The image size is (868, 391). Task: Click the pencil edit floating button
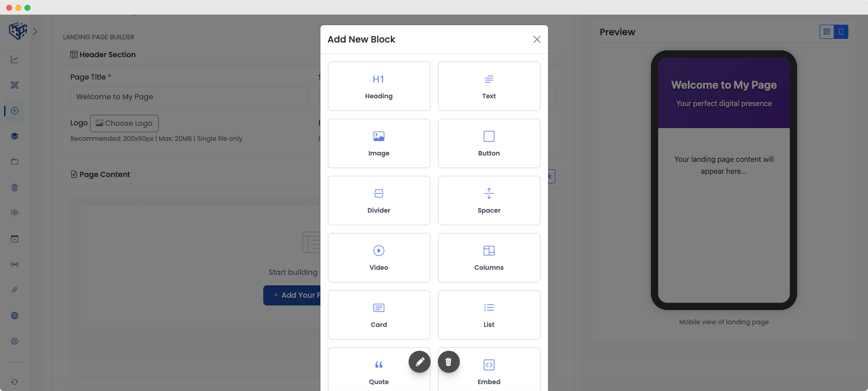[420, 362]
